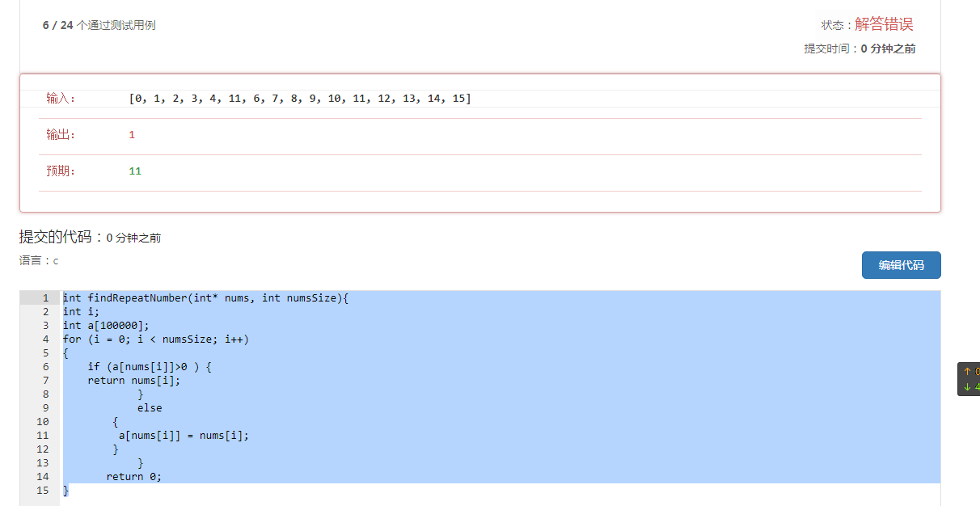
Task: Click the 输入 label
Action: point(61,99)
